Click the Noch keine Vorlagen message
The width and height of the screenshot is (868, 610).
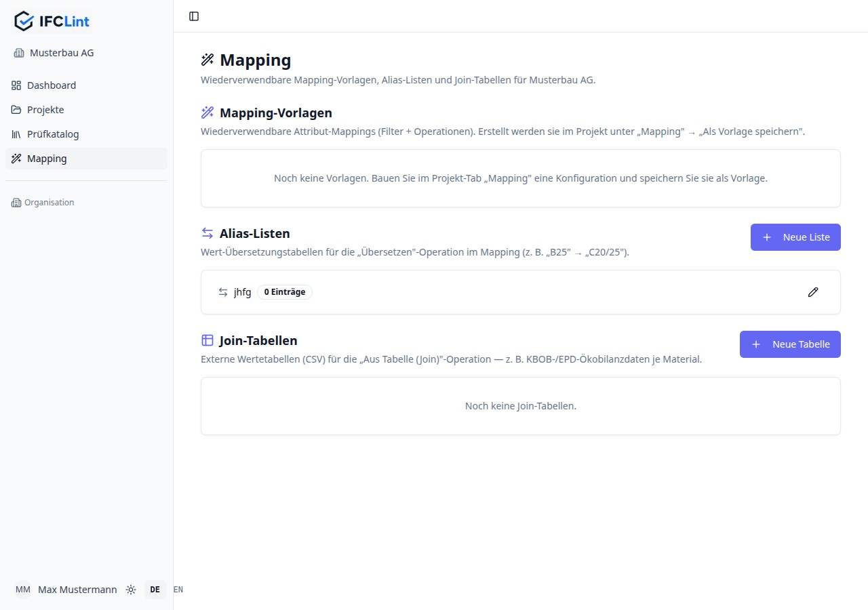click(x=521, y=178)
